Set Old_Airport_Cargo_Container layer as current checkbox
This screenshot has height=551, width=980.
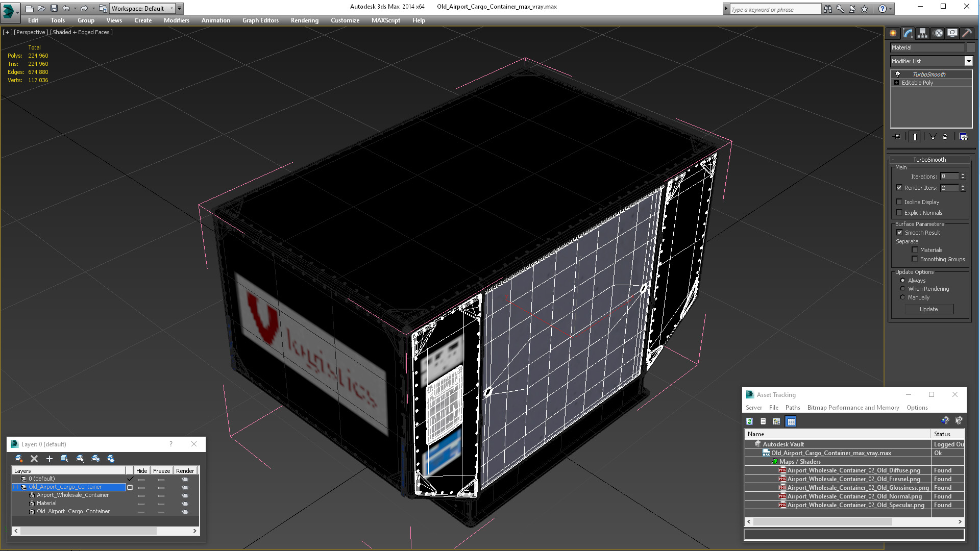tap(130, 487)
